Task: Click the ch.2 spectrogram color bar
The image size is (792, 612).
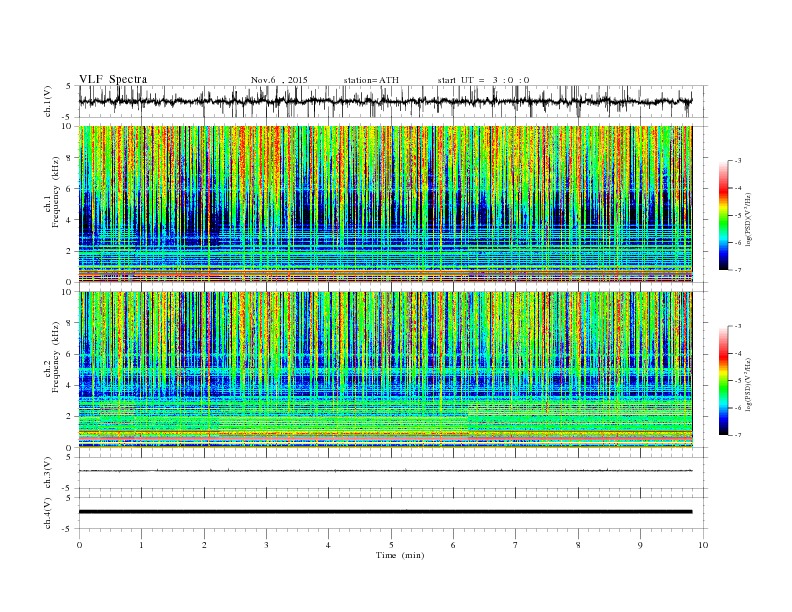Action: (x=724, y=380)
